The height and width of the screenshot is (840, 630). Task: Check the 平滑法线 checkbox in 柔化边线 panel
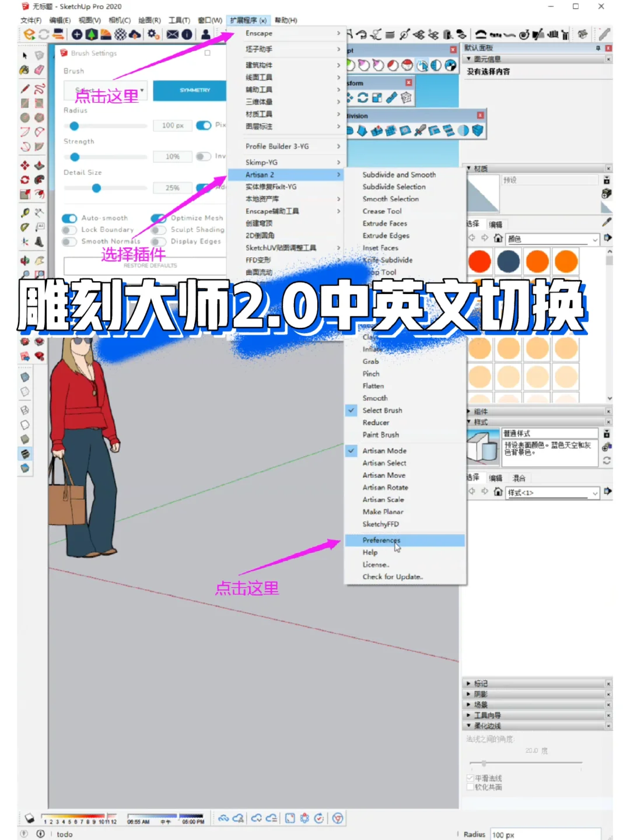click(x=470, y=778)
